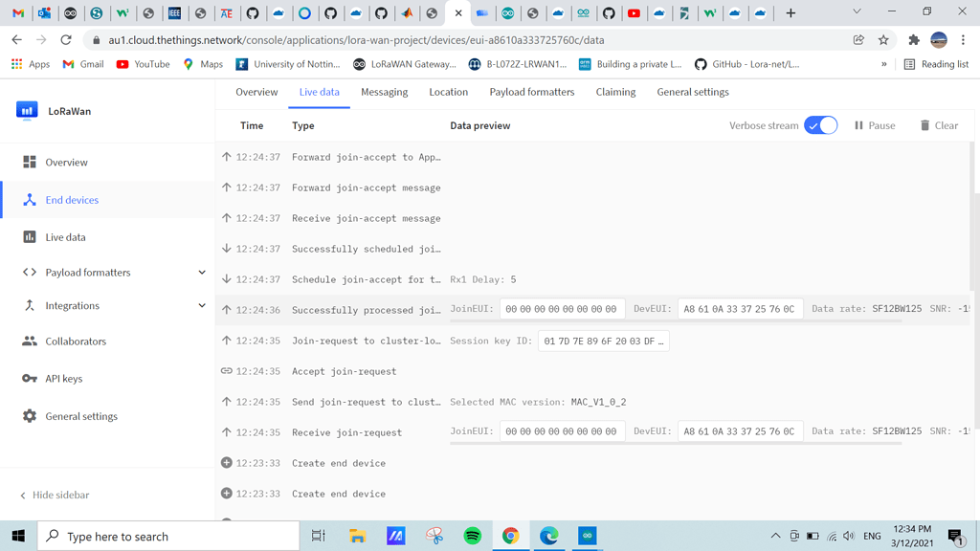Image resolution: width=980 pixels, height=551 pixels.
Task: Open the Overview panel from the sidebar
Action: pyautogui.click(x=64, y=161)
